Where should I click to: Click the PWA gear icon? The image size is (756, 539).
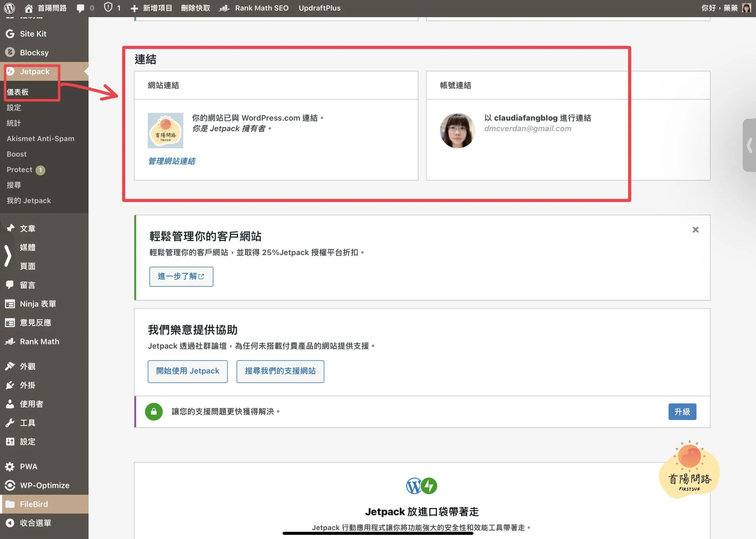click(x=10, y=467)
